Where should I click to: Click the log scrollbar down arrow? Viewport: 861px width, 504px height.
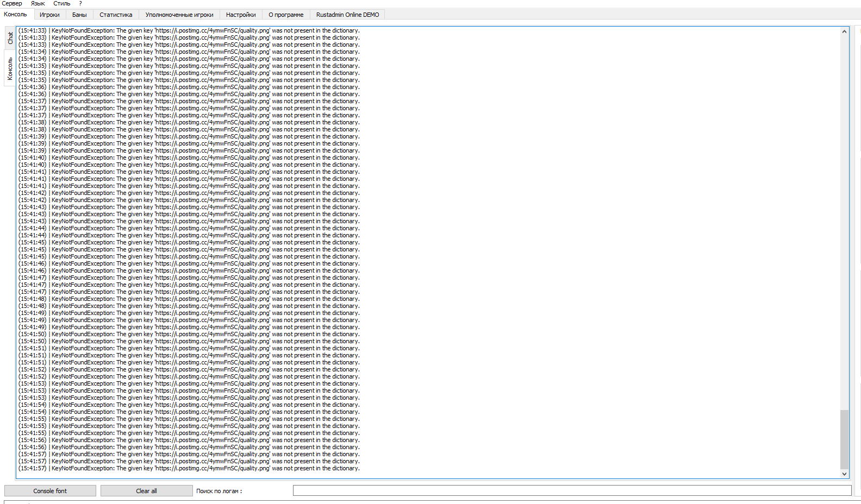click(844, 474)
